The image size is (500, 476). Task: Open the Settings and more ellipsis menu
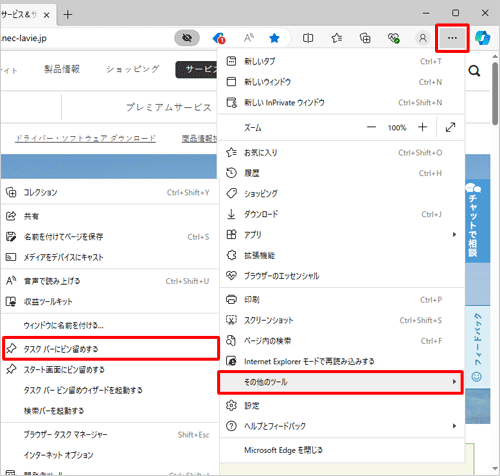(x=452, y=38)
